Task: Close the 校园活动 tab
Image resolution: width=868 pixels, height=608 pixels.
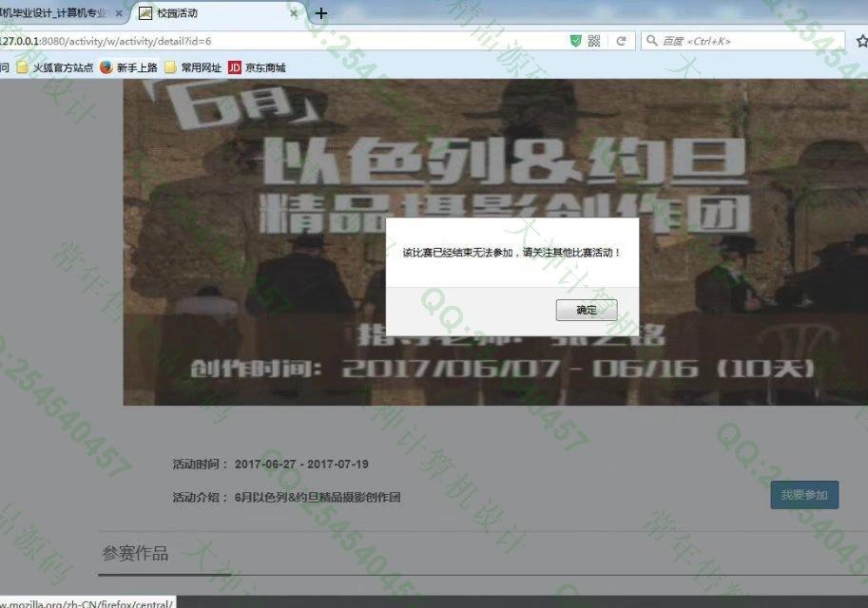Action: pyautogui.click(x=295, y=13)
